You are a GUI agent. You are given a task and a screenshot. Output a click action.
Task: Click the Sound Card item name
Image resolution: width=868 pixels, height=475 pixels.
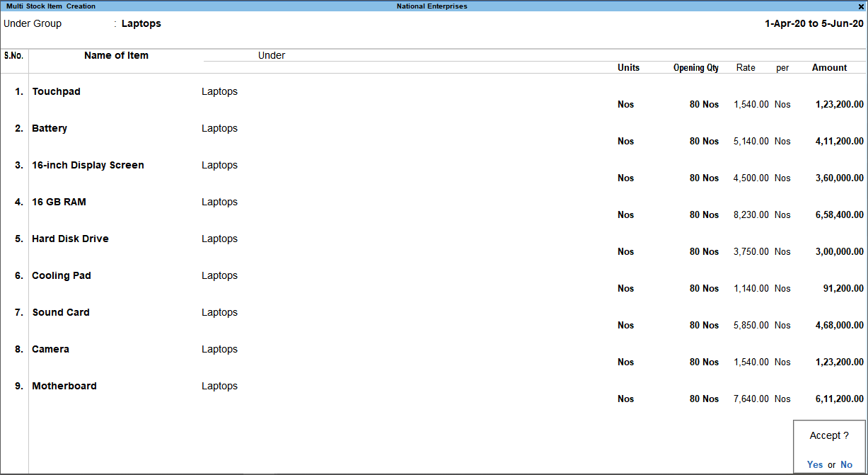point(61,312)
